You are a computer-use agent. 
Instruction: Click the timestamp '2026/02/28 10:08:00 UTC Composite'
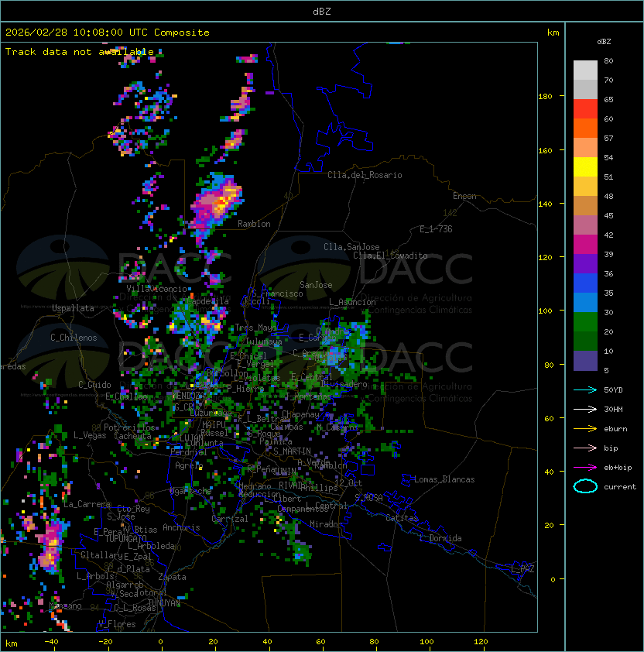tap(108, 33)
